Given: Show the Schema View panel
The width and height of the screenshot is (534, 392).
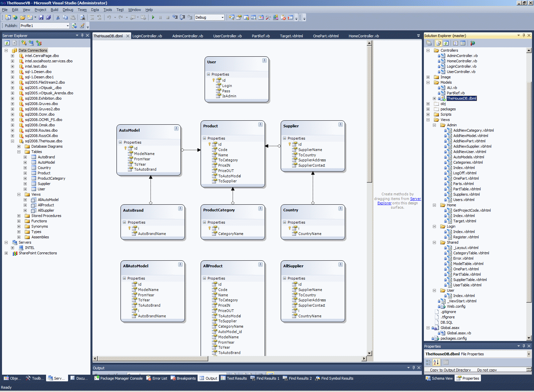Looking at the screenshot, I should click(439, 378).
